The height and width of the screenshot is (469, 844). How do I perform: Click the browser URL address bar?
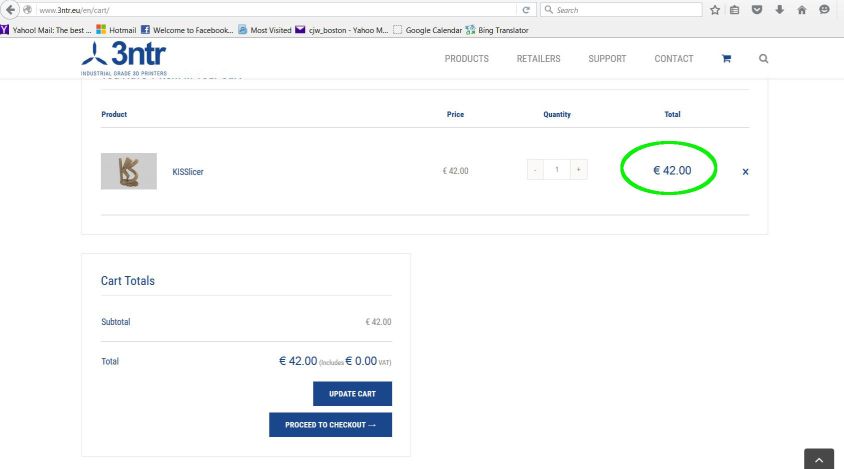[x=276, y=10]
